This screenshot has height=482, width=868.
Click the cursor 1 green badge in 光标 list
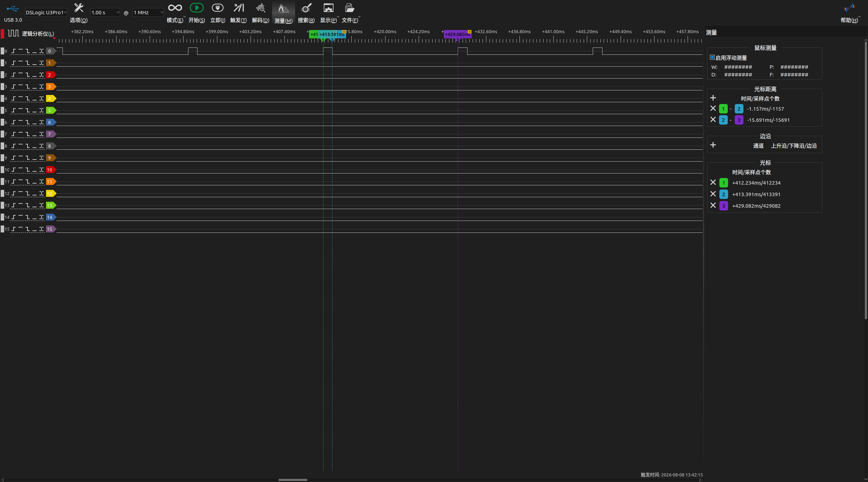click(x=724, y=183)
